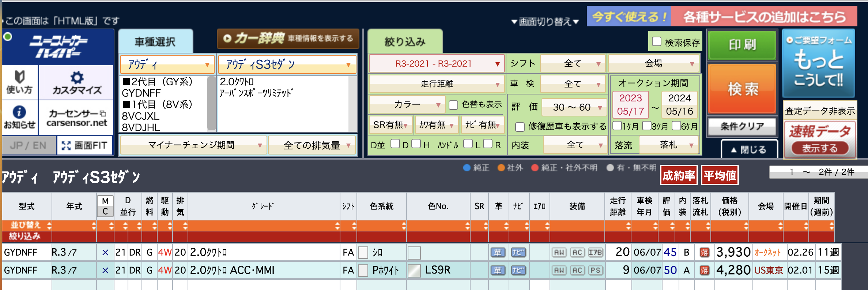868x290 pixels.
Task: Open the 走行距離 mileage dropdown
Action: click(437, 84)
